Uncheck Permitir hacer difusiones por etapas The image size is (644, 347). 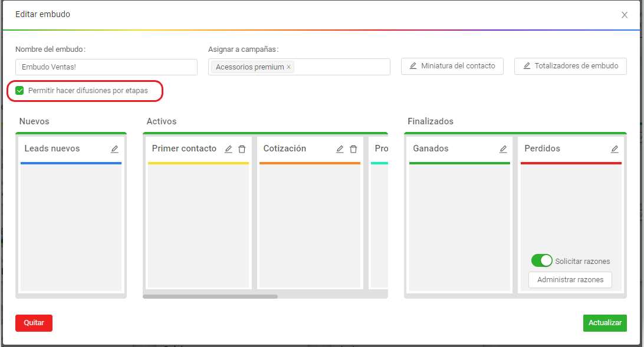pos(19,91)
